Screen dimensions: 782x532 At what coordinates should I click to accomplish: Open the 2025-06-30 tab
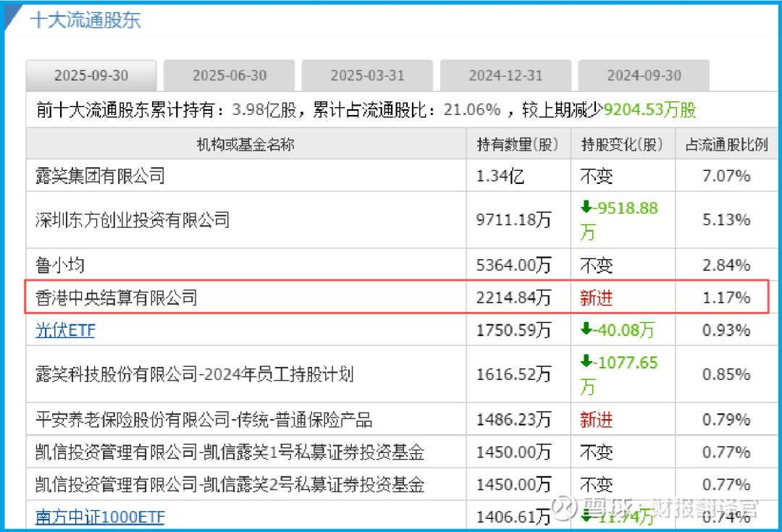[230, 75]
